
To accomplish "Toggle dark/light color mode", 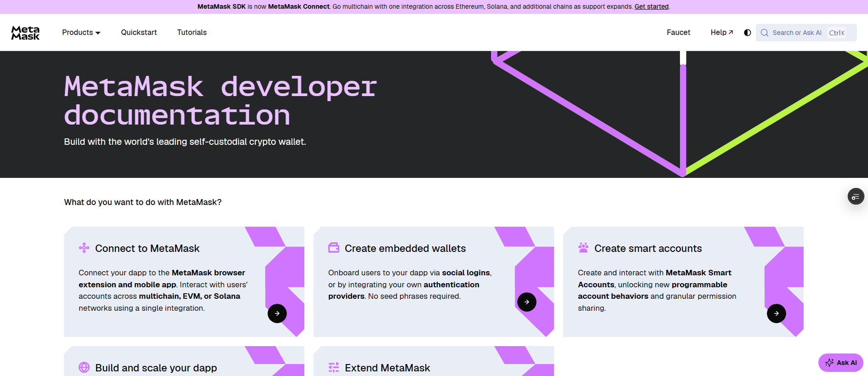I will point(748,33).
